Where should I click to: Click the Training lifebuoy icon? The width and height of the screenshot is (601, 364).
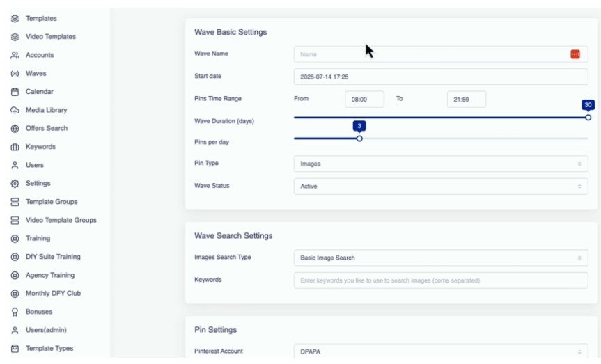[15, 239]
